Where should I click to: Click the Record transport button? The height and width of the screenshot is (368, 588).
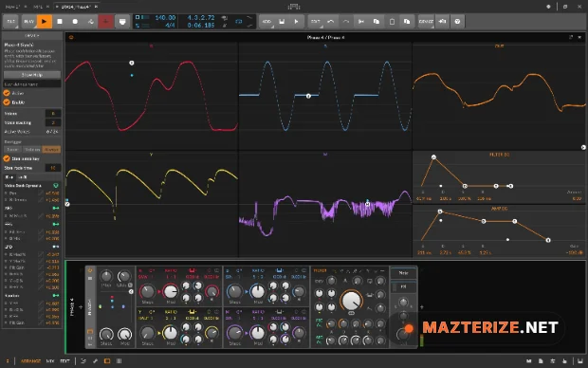point(75,22)
